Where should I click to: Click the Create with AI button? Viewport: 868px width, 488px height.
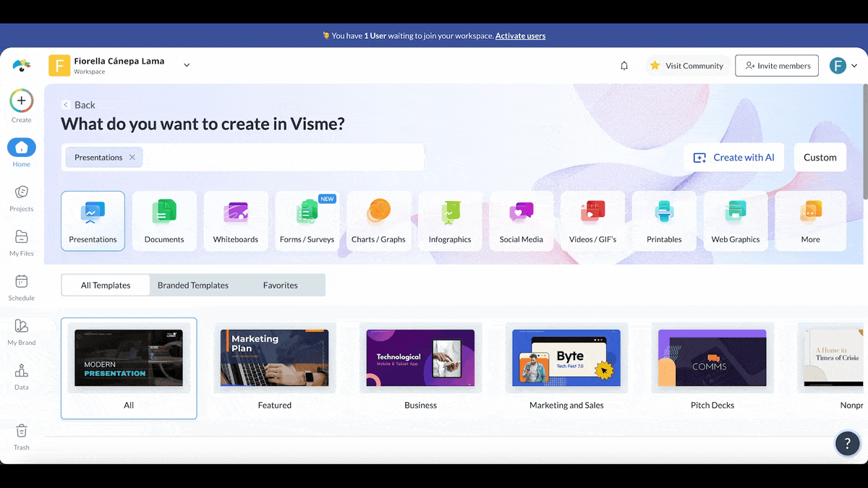[x=733, y=157]
